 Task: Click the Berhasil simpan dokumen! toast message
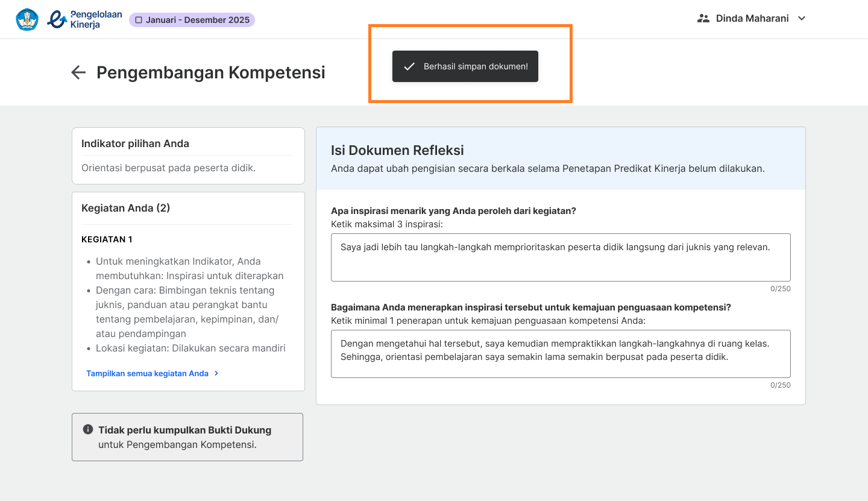click(x=465, y=66)
